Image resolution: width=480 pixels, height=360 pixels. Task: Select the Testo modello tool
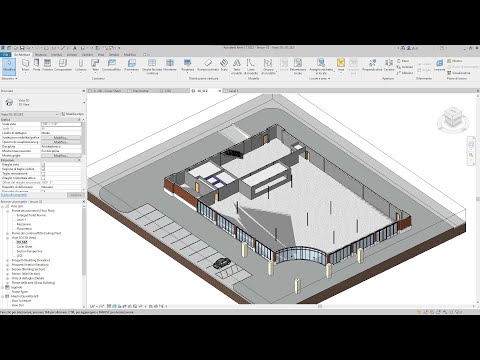(237, 66)
